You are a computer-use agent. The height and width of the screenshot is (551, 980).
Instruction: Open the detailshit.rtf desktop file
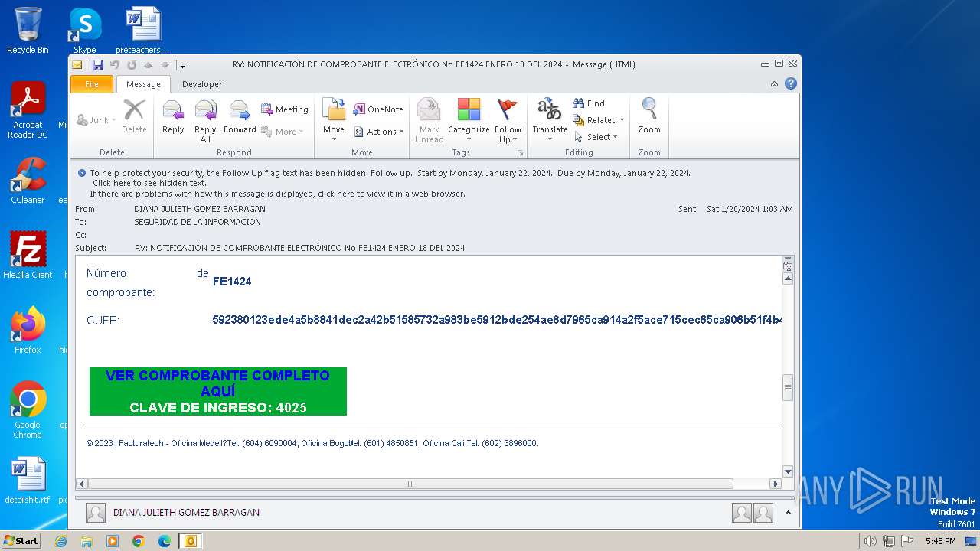[x=28, y=480]
